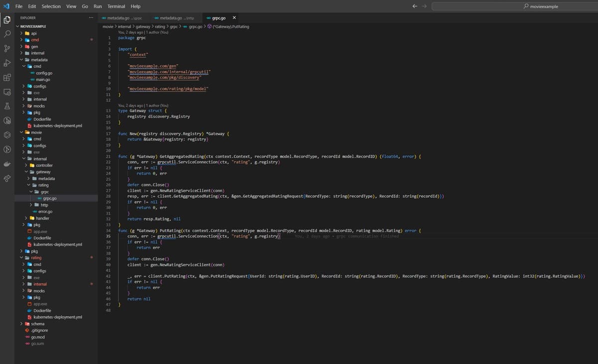Open the Extensions view
This screenshot has width=598, height=364.
(x=7, y=78)
